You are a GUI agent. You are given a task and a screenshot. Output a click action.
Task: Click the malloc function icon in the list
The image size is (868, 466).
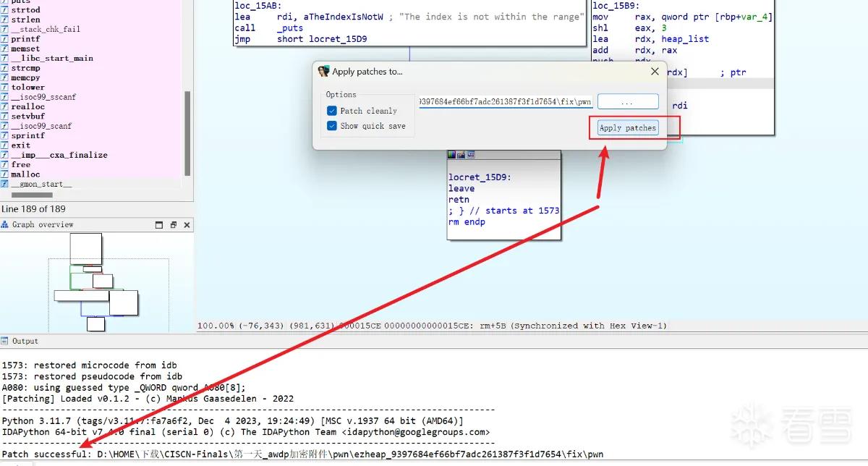tap(4, 174)
